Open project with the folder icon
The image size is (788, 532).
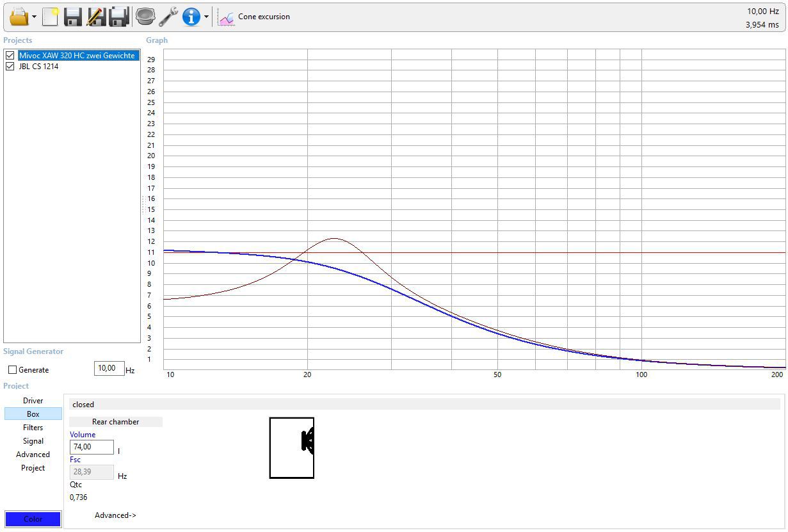click(19, 17)
